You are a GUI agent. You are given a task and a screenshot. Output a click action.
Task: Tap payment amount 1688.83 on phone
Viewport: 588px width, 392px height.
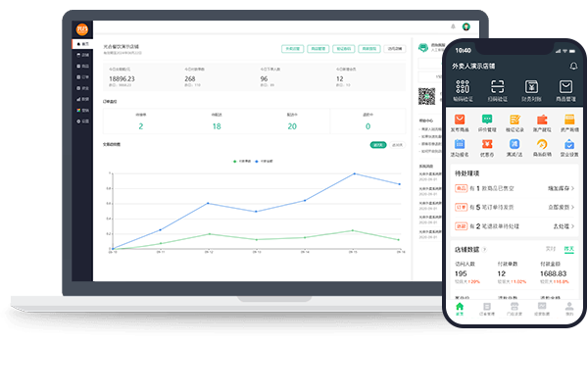pos(553,273)
